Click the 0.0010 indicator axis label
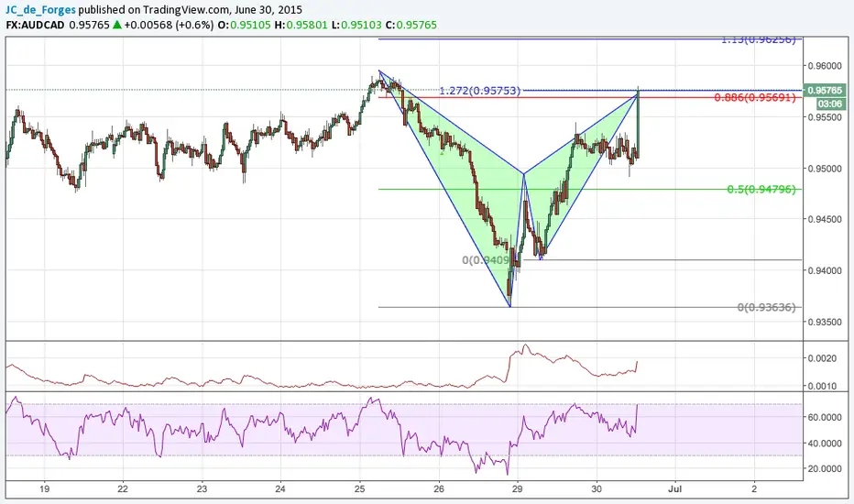This screenshot has height=504, width=854. 821,387
